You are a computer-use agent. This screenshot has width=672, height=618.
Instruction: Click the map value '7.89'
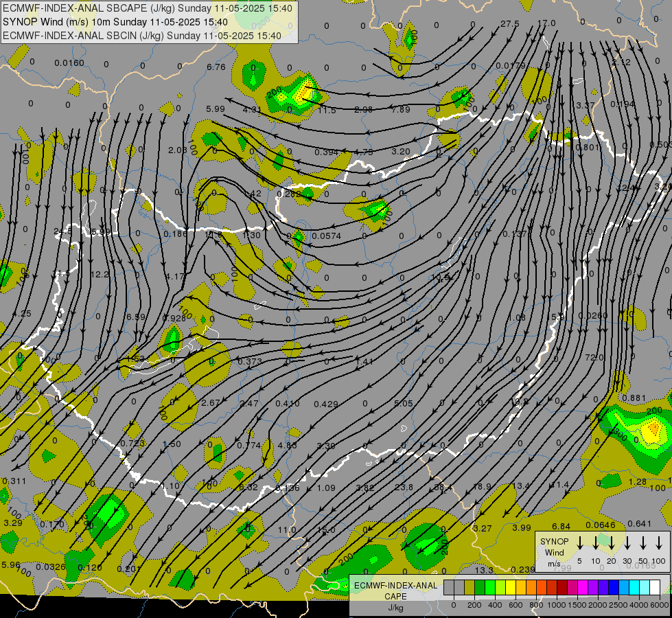point(401,109)
